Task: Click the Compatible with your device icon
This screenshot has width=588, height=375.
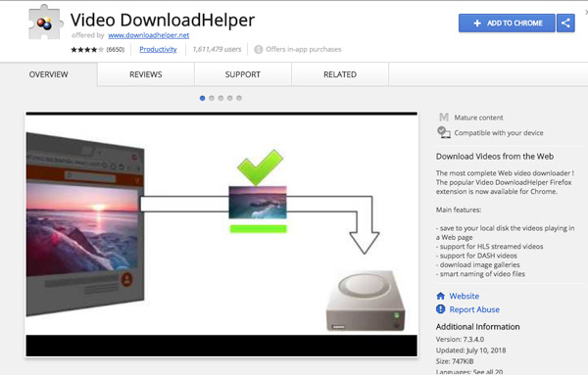Action: 444,132
